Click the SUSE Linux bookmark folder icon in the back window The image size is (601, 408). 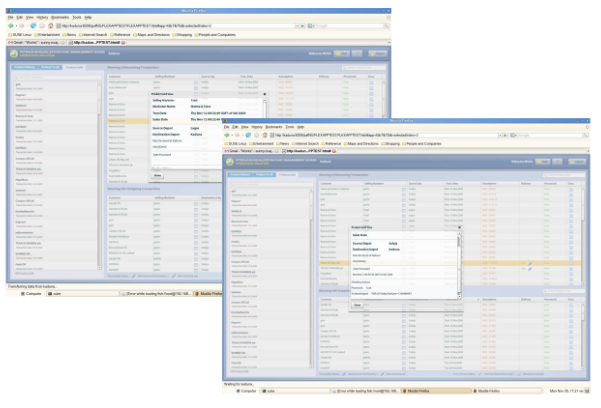[x=10, y=34]
